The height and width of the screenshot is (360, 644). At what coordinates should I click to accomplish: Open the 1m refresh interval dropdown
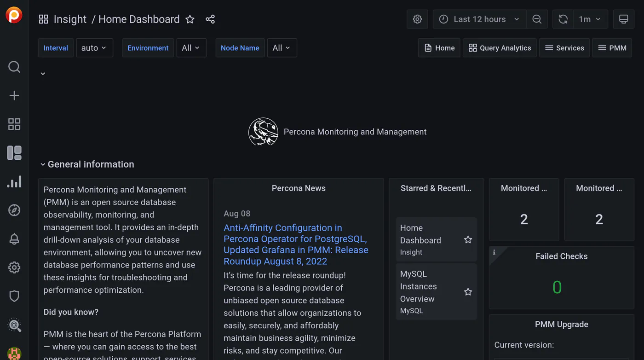click(x=590, y=19)
